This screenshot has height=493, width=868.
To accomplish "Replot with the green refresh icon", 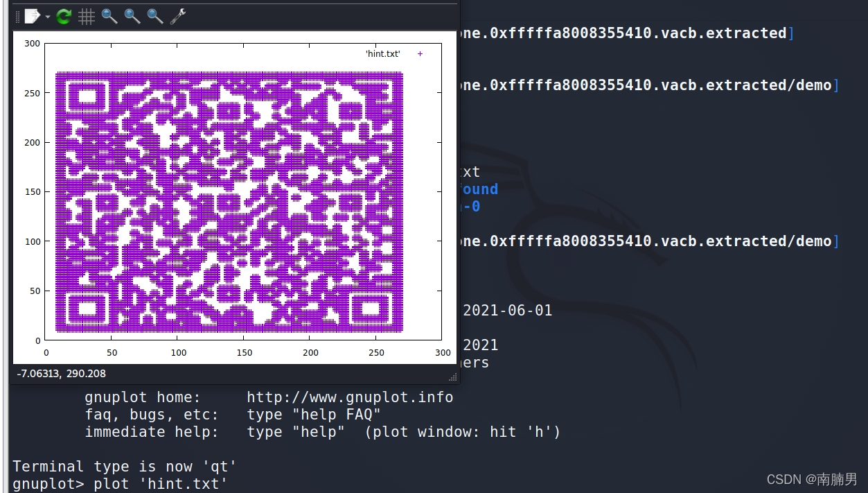I will (x=64, y=16).
